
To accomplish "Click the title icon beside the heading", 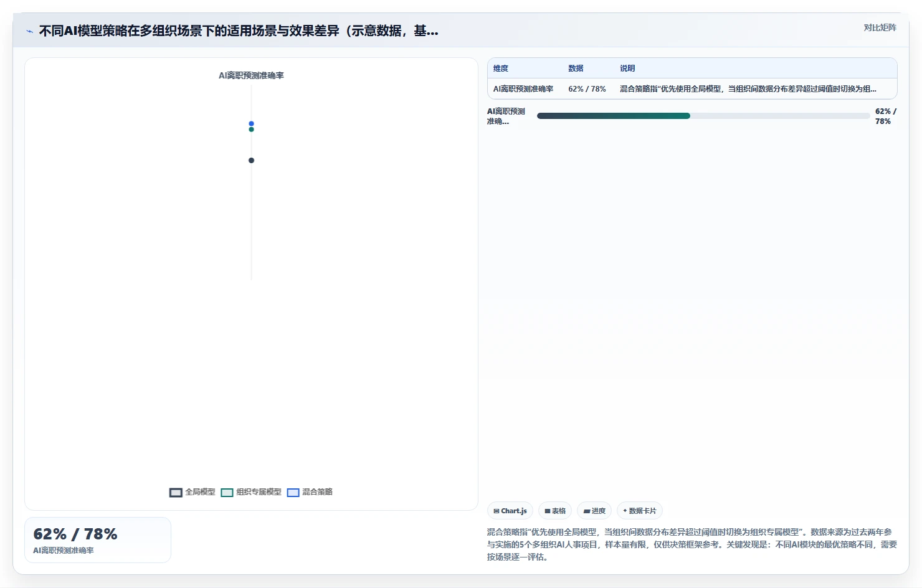I will coord(29,31).
